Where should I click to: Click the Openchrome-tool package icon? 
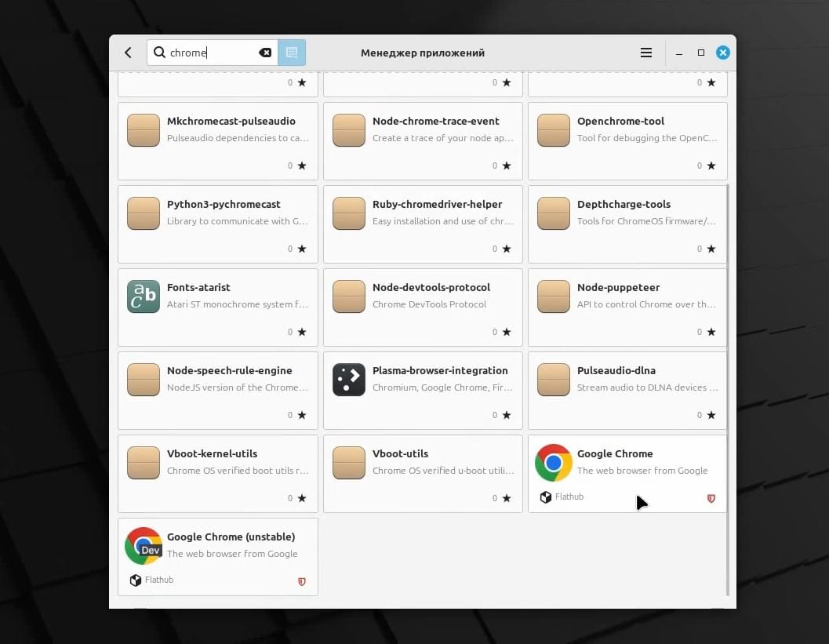click(553, 130)
